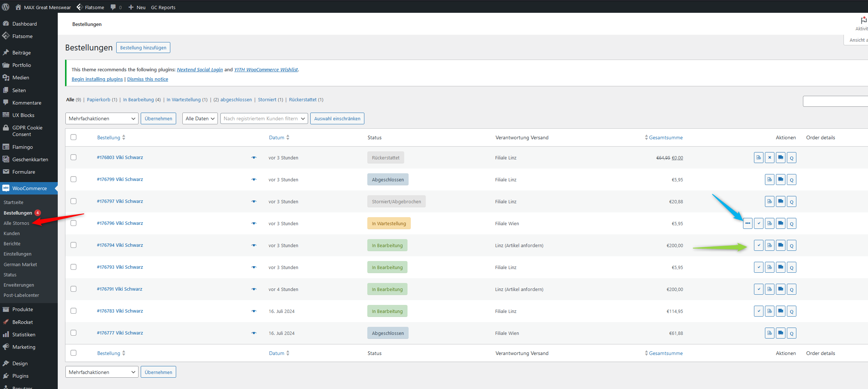Tick checkbox for order #176797
This screenshot has width=868, height=389.
73,201
